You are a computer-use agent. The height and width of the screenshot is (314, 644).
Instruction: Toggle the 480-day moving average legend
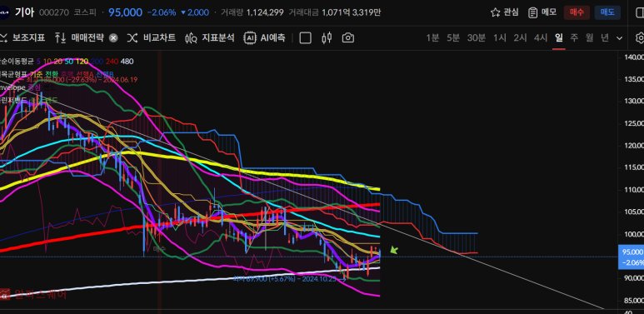click(x=127, y=62)
